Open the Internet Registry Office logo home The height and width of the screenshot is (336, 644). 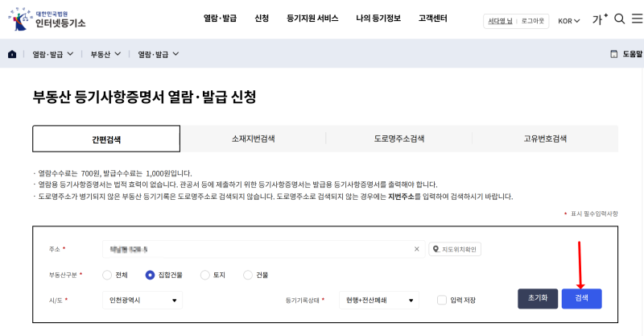47,19
